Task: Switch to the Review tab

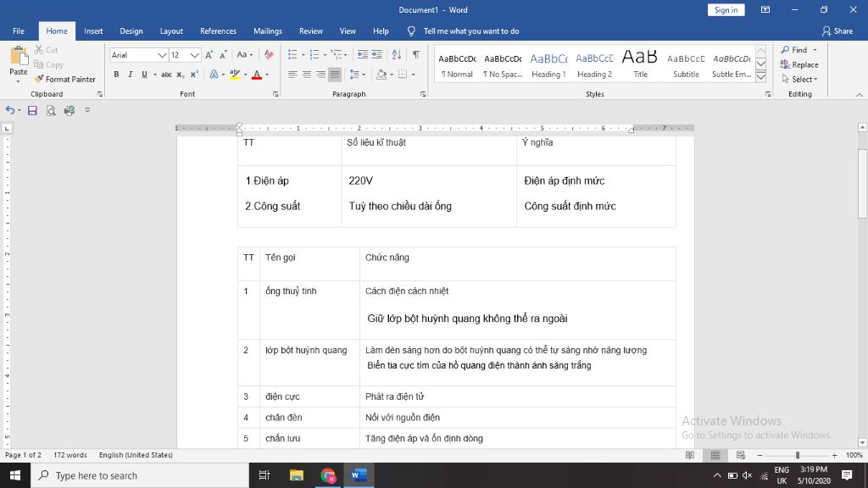Action: [311, 31]
